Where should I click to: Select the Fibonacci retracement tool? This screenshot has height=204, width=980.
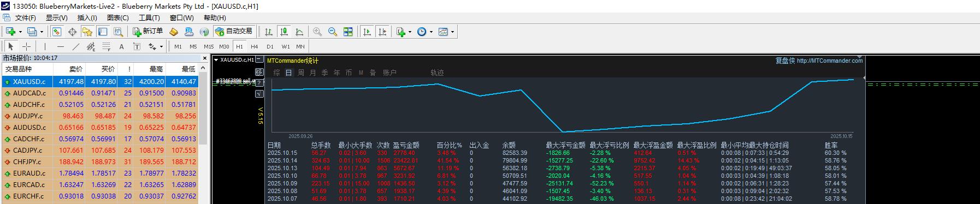coord(107,46)
